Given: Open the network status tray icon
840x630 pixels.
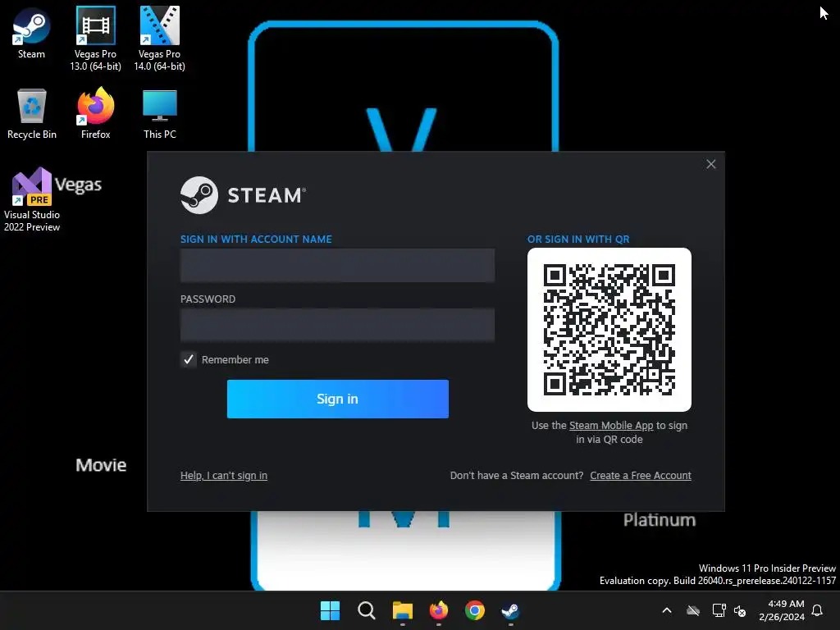Looking at the screenshot, I should click(719, 610).
